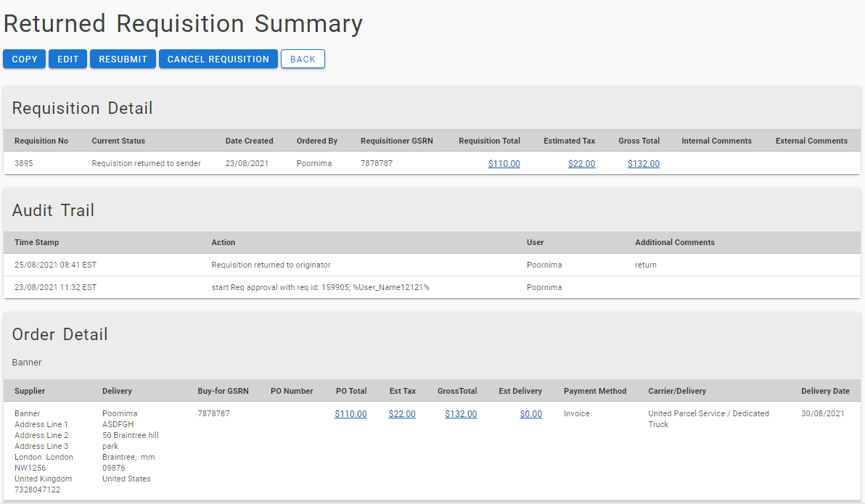Select 'United Parcel Service / Dedicated Truck' carrier text

point(708,419)
